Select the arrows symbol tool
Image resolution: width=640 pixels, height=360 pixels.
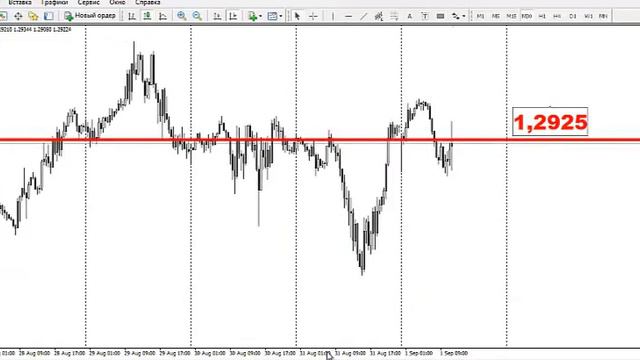[x=455, y=16]
